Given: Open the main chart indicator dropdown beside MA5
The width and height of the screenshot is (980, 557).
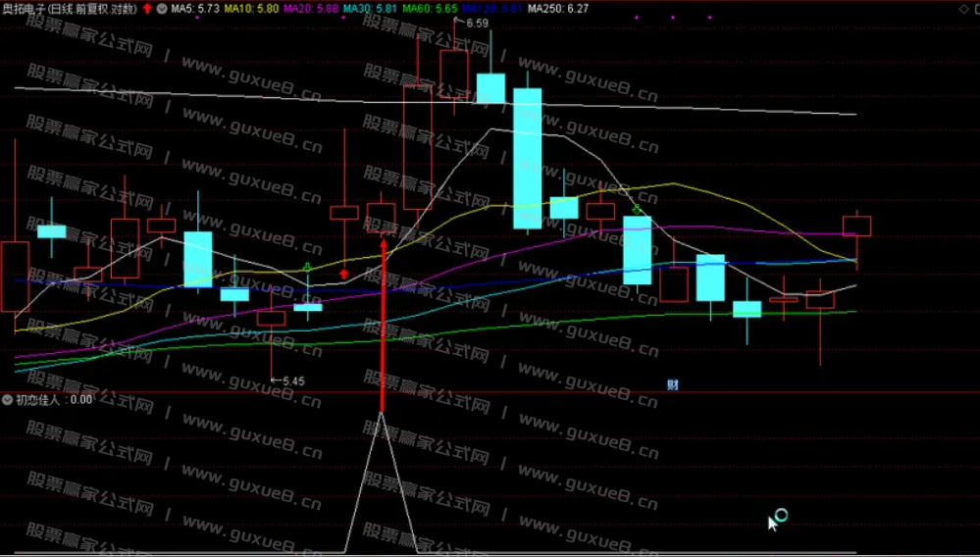Looking at the screenshot, I should 162,8.
